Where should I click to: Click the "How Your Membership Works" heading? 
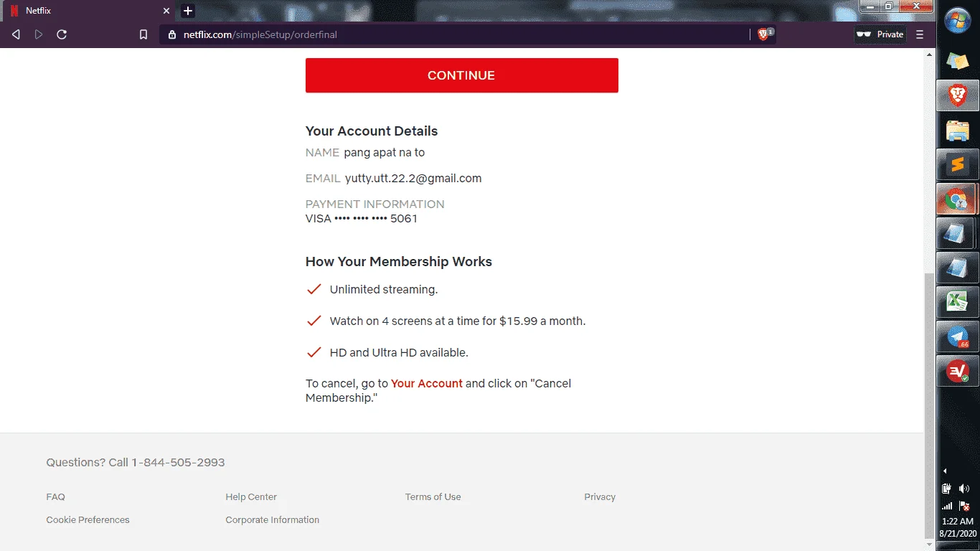coord(399,262)
